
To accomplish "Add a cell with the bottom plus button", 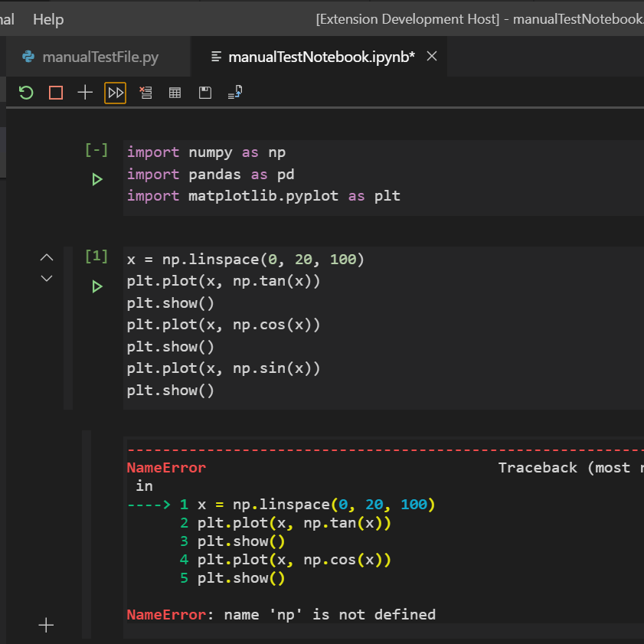I will pyautogui.click(x=46, y=625).
